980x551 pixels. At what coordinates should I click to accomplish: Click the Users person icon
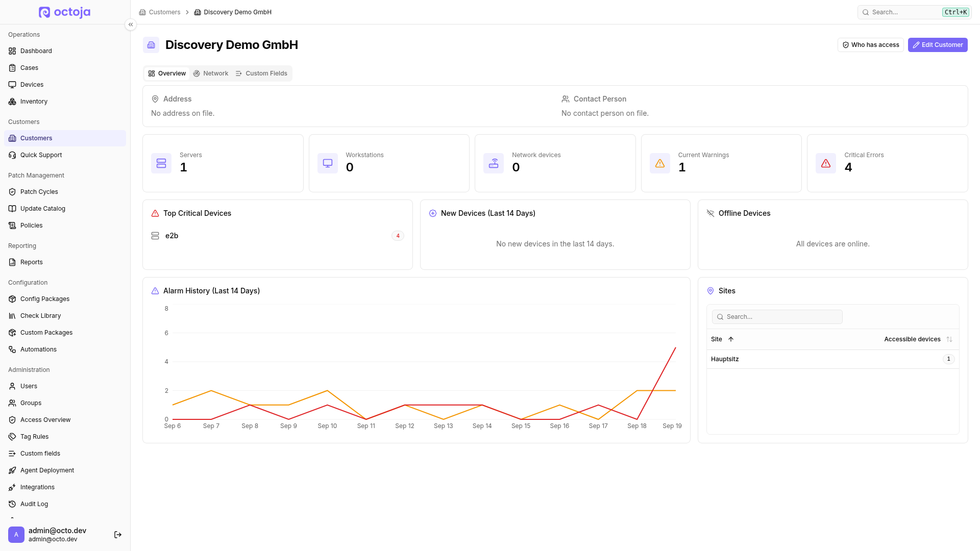(12, 386)
